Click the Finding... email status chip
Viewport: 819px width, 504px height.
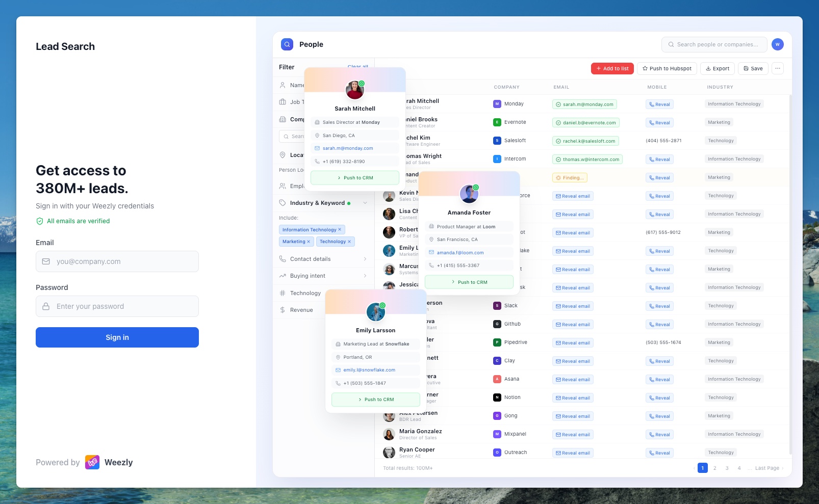point(570,178)
